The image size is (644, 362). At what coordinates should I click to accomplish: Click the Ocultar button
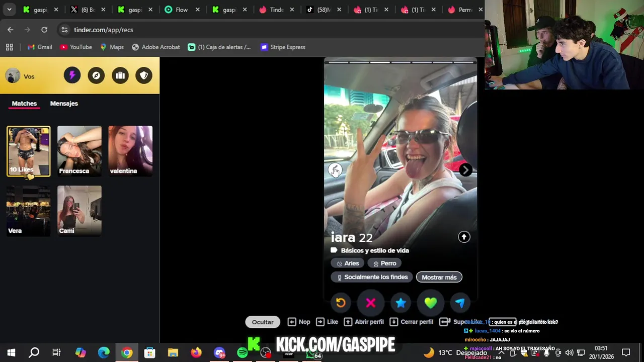[x=263, y=322]
